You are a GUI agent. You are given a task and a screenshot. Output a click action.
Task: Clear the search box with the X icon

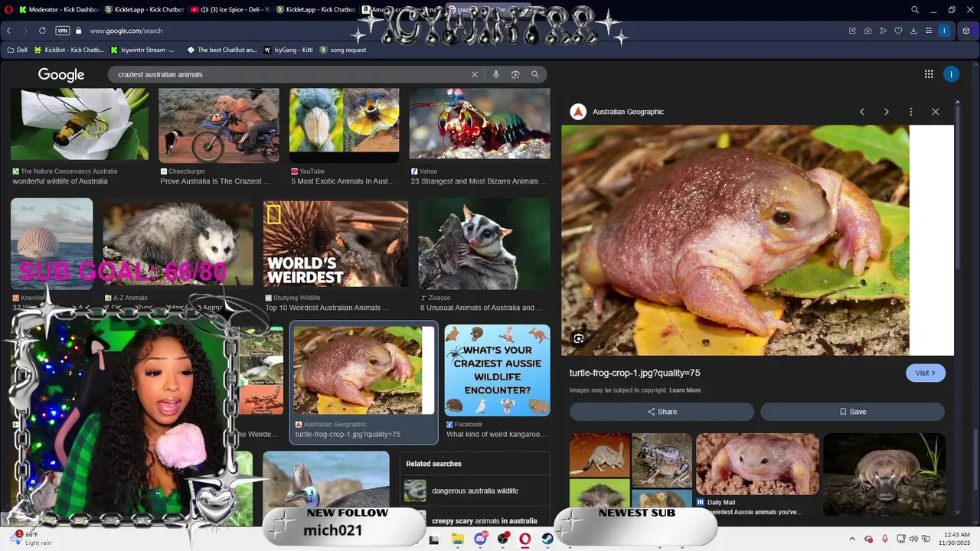pyautogui.click(x=475, y=74)
